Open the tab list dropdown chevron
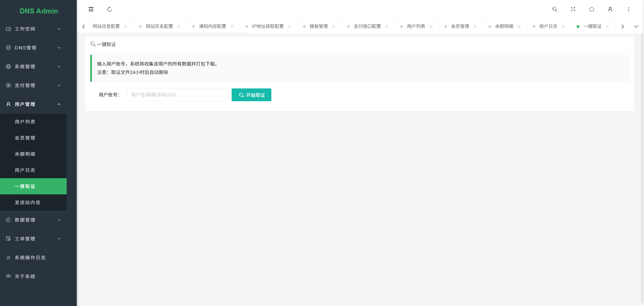The image size is (644, 306). coord(636,27)
